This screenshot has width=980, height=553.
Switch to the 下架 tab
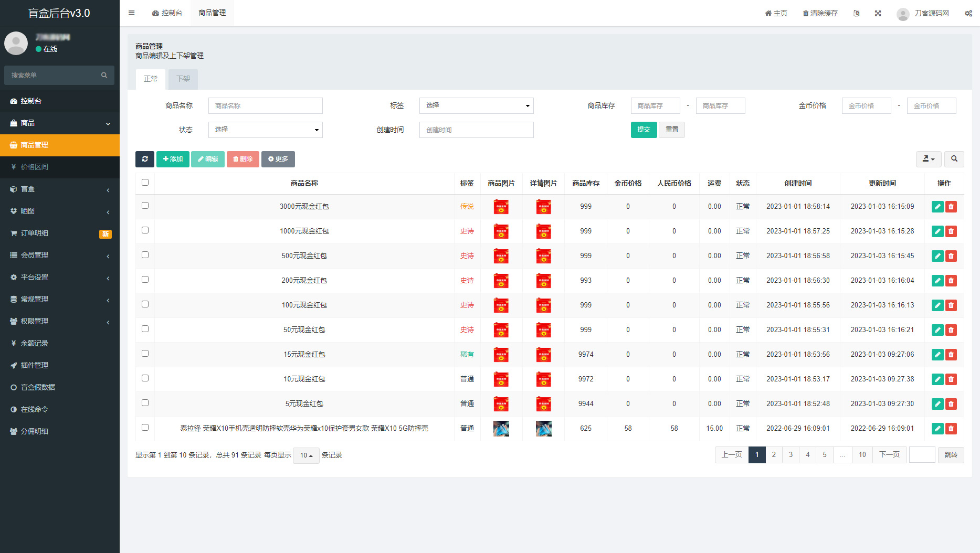183,79
